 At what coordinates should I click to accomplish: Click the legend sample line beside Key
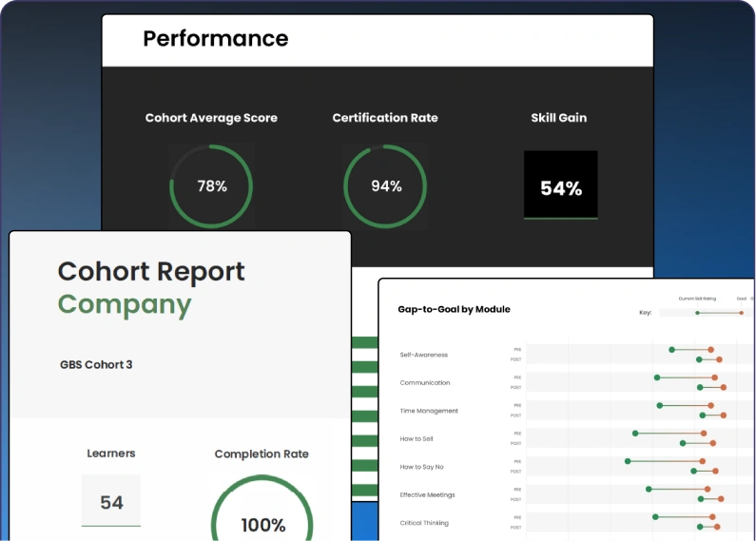coord(719,313)
